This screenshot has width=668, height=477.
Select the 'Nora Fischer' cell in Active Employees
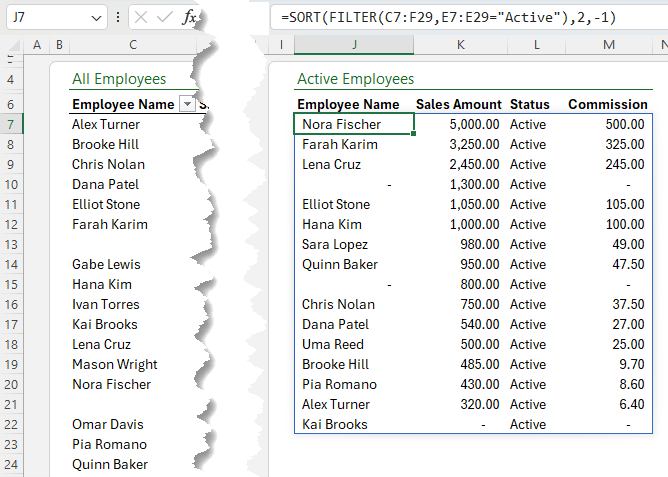click(354, 124)
